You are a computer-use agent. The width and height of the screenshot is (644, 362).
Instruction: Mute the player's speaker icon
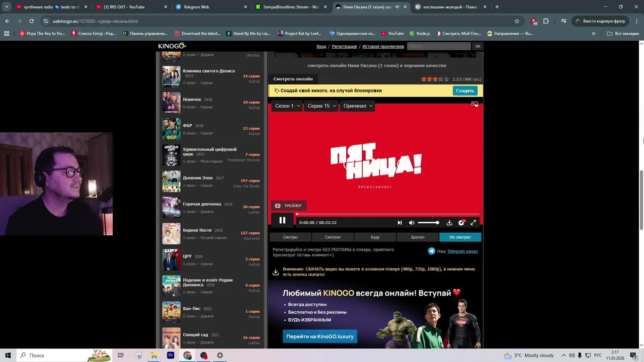[412, 223]
